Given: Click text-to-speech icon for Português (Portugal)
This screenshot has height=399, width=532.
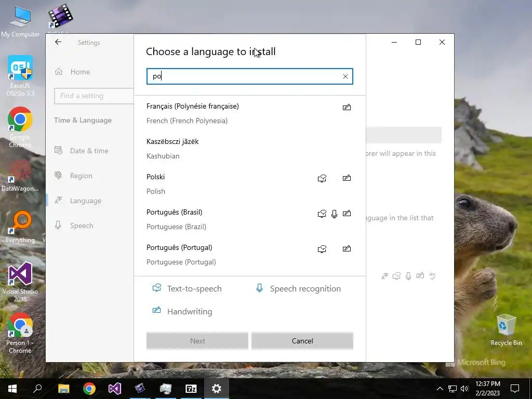Looking at the screenshot, I should click(x=322, y=249).
